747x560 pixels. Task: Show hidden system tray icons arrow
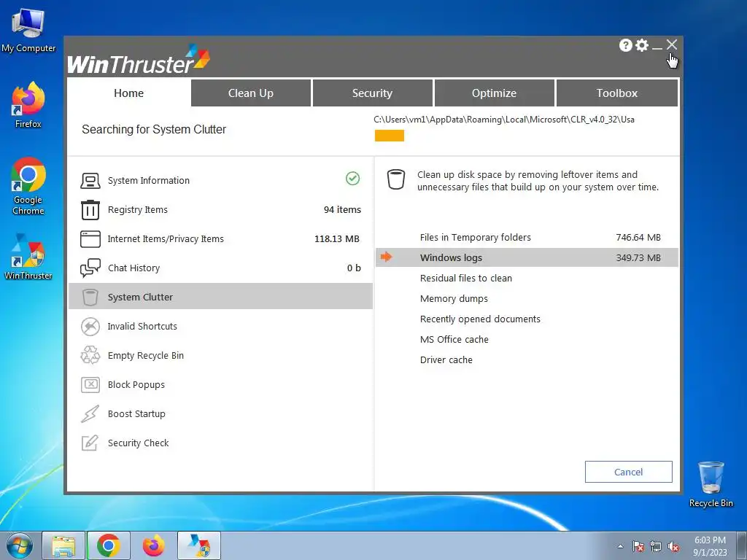(x=620, y=546)
